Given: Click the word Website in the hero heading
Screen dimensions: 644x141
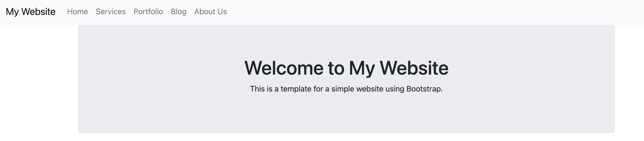Looking at the screenshot, I should 414,68.
